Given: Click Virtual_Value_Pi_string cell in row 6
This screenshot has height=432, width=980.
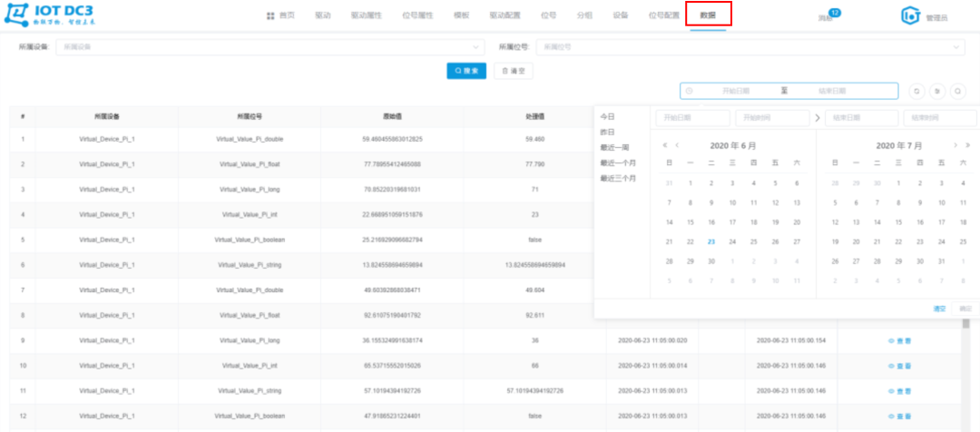Looking at the screenshot, I should (x=250, y=265).
